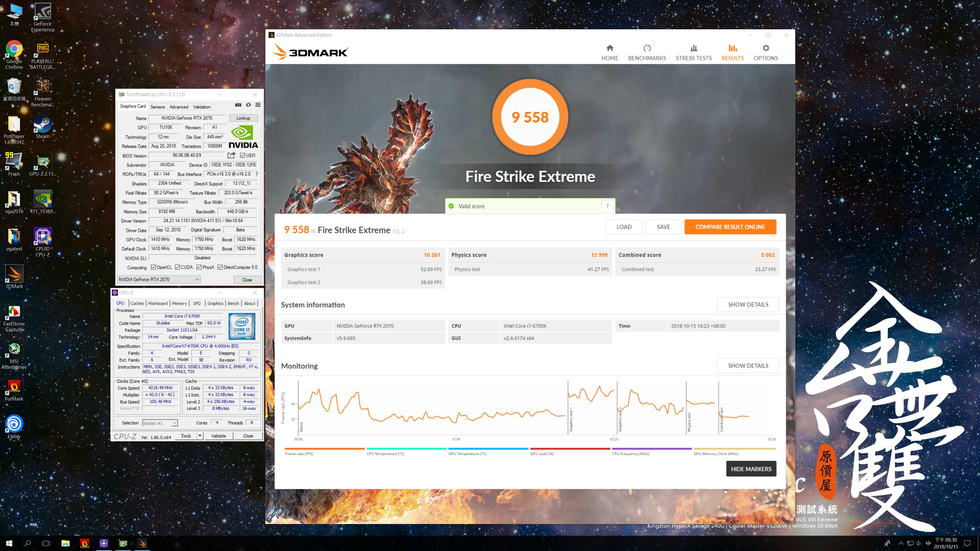Select the FurMark desktop icon

click(14, 390)
